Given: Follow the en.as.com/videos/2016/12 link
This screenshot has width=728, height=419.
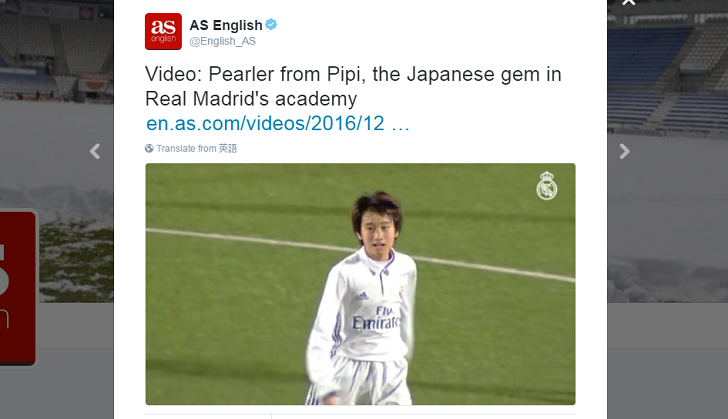Looking at the screenshot, I should point(277,124).
